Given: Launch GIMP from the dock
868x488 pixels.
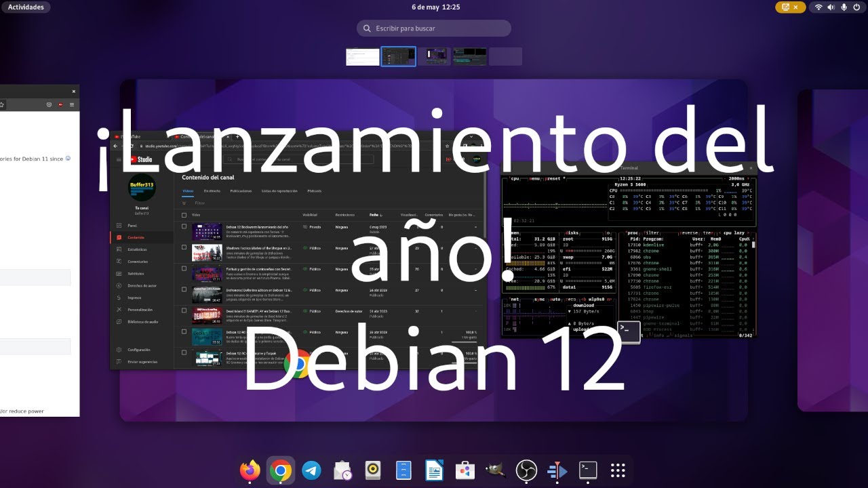Looking at the screenshot, I should pos(496,470).
